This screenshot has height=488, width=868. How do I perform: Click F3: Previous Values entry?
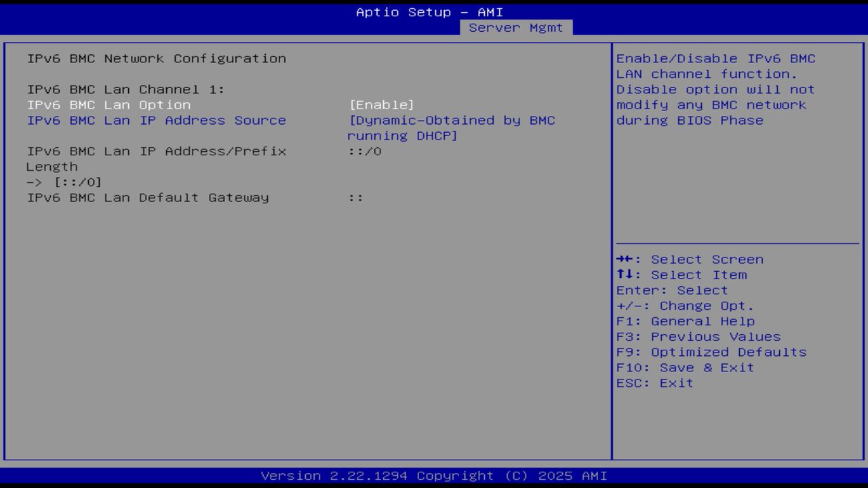click(x=698, y=336)
